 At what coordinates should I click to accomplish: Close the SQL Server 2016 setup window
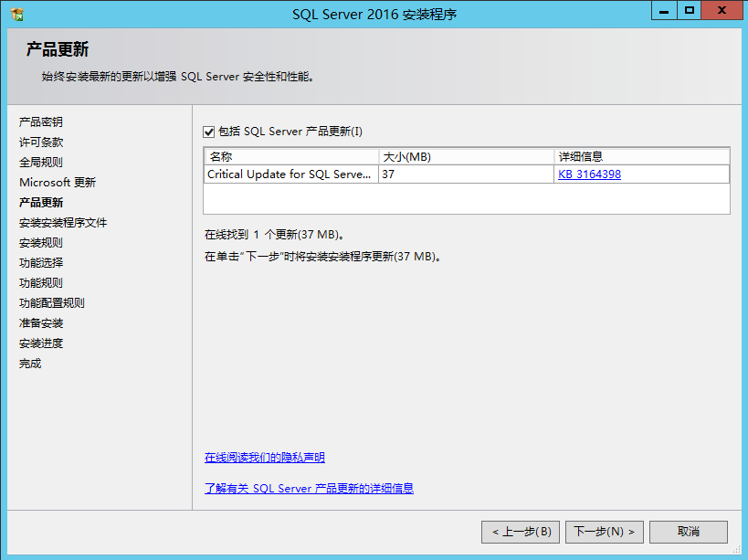[722, 10]
